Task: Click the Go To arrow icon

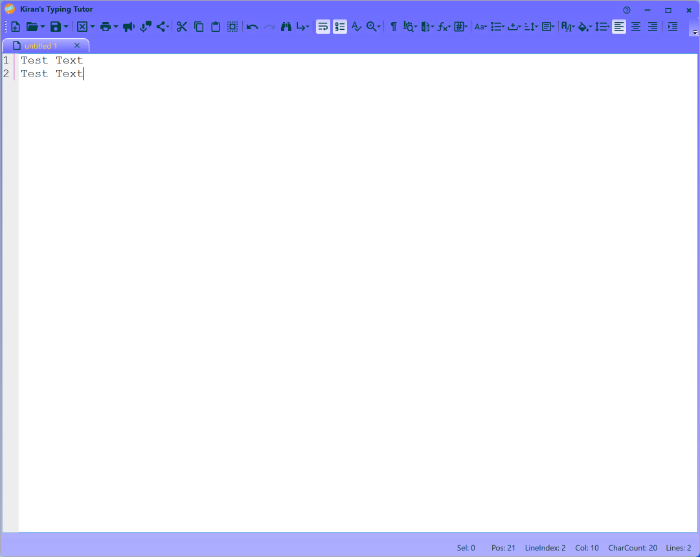Action: pyautogui.click(x=301, y=27)
